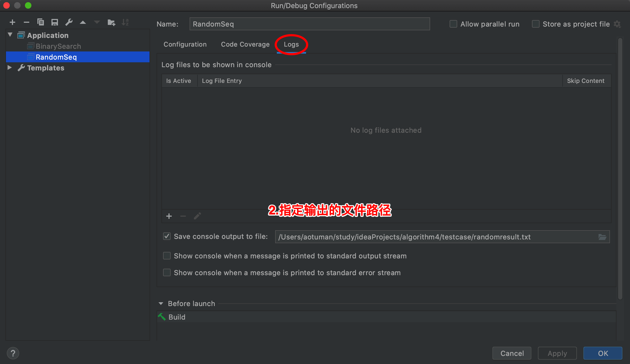Click the Store as project file gear icon
The height and width of the screenshot is (364, 630).
[617, 24]
